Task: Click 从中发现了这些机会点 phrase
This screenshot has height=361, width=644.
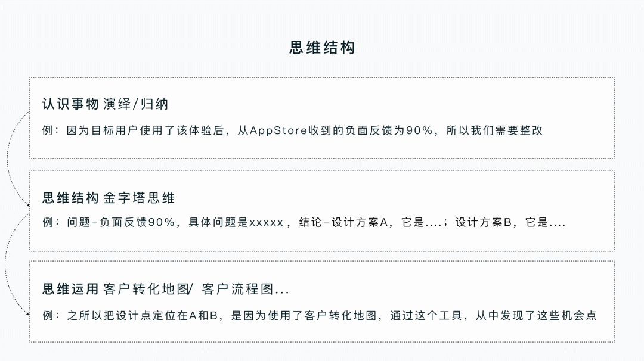Action: 537,316
